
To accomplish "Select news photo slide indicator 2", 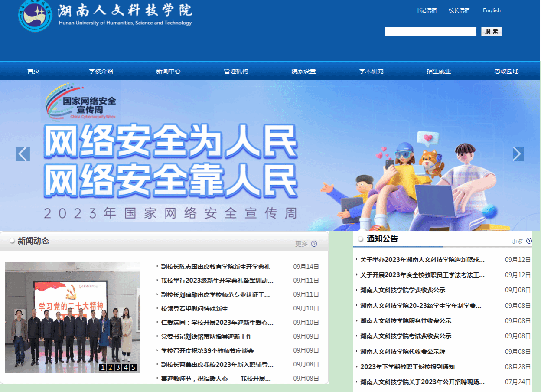I will (x=111, y=368).
